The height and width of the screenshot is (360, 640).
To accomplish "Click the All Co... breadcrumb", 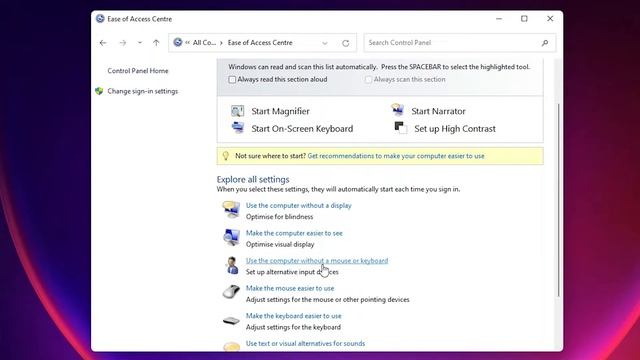I will [204, 42].
